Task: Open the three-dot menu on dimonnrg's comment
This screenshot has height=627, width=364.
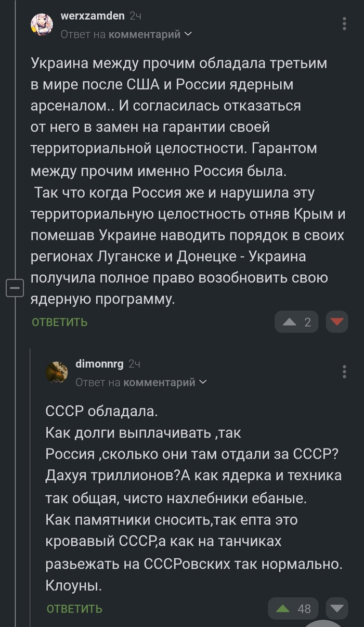Action: tap(345, 372)
